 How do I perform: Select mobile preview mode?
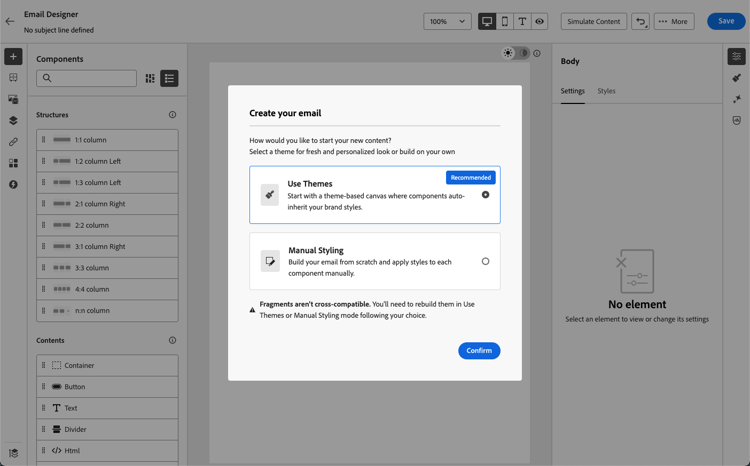pos(505,22)
